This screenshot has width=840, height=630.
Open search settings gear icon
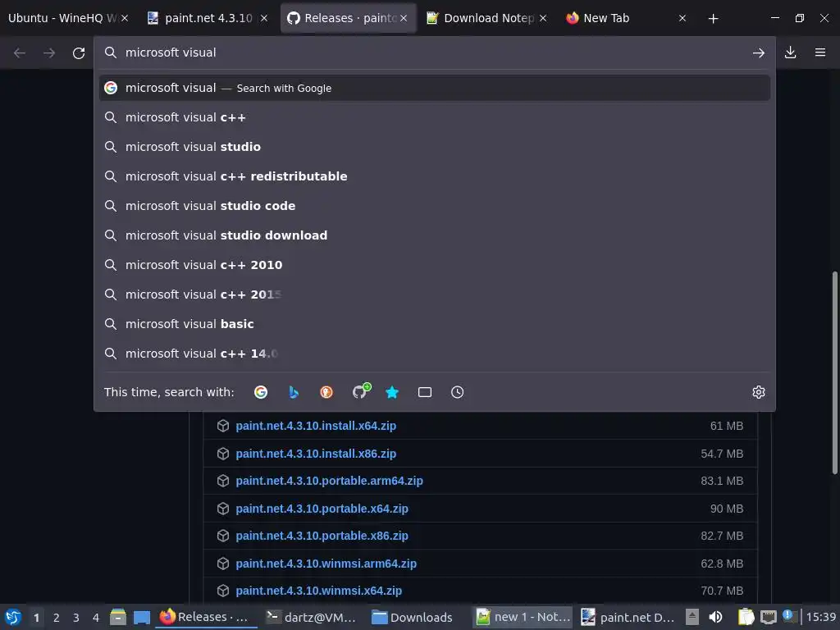pyautogui.click(x=759, y=392)
